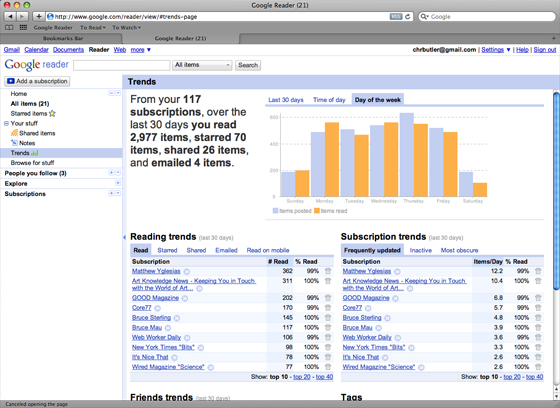
Task: Open Starred tab in Reading trends
Action: [167, 250]
